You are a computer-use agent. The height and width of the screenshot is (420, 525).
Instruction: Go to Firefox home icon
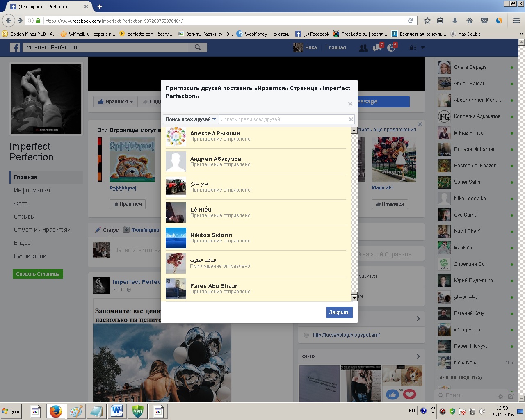tap(470, 21)
